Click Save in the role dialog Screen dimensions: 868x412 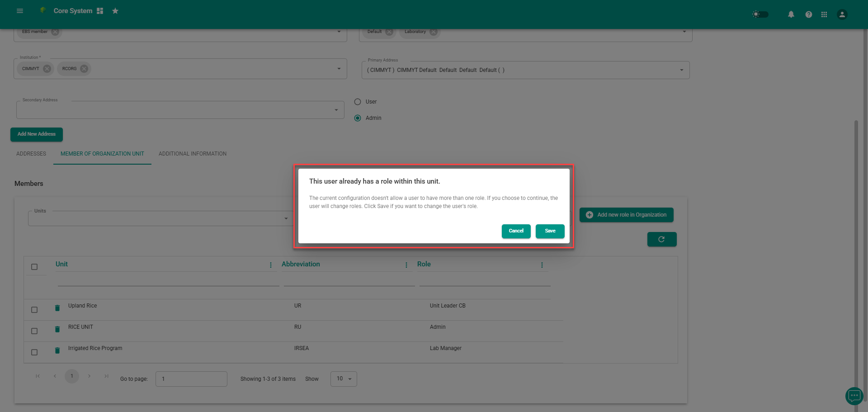(550, 231)
